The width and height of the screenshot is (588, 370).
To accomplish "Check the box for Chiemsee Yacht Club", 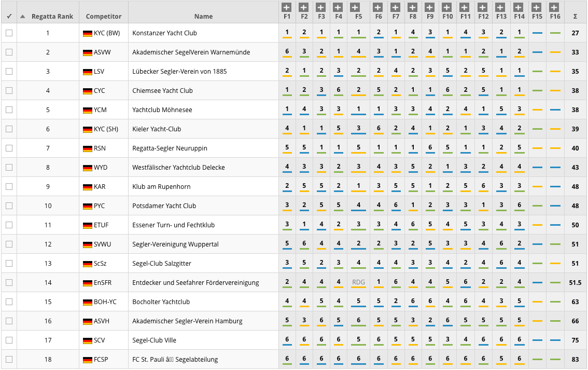I will (9, 90).
